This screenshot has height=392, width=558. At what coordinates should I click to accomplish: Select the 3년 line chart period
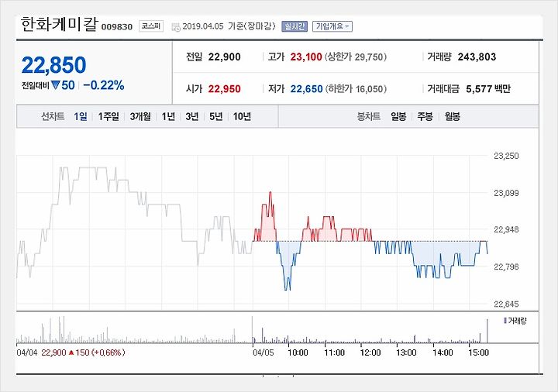pos(192,116)
